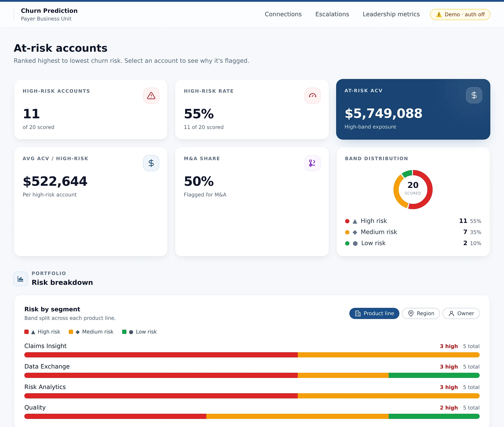Click the "7 35%" Medium risk count
Viewport: 504px width, 427px height.
pyautogui.click(x=472, y=232)
